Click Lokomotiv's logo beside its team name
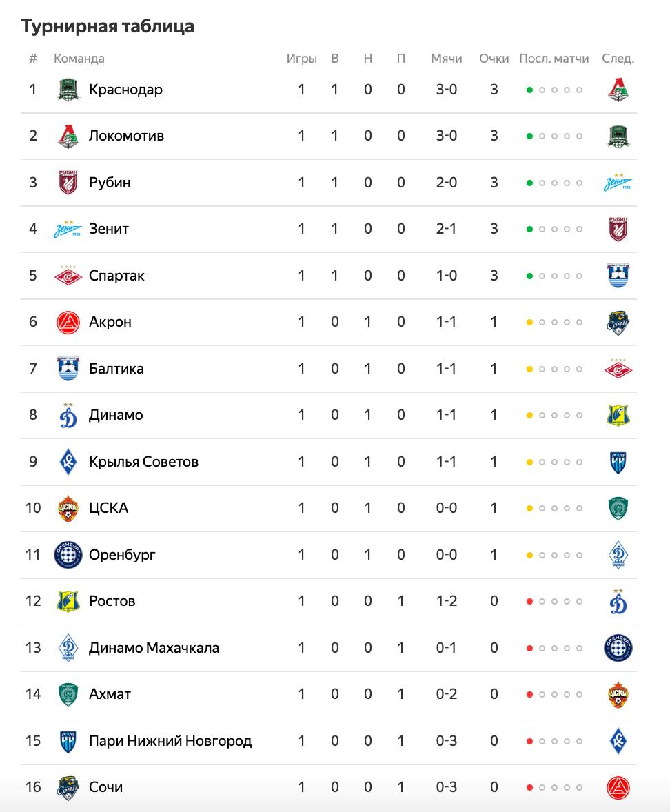Screen dimensions: 670x812 click(68, 136)
